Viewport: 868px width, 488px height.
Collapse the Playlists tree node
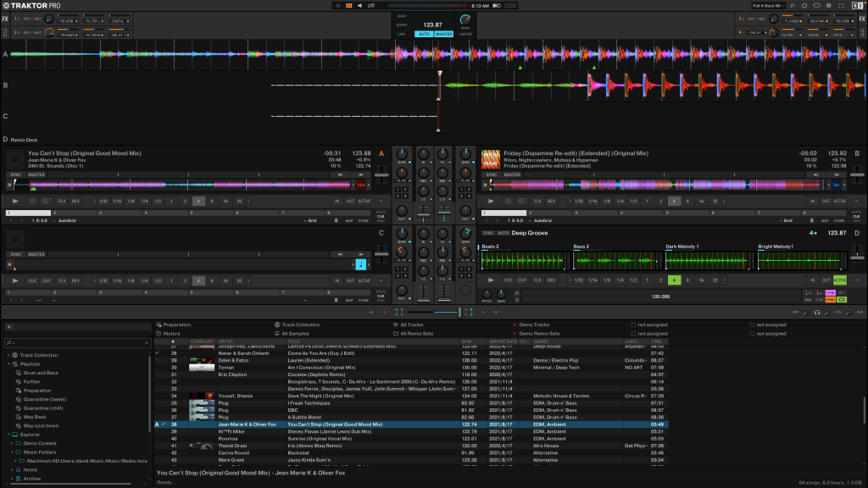click(8, 364)
